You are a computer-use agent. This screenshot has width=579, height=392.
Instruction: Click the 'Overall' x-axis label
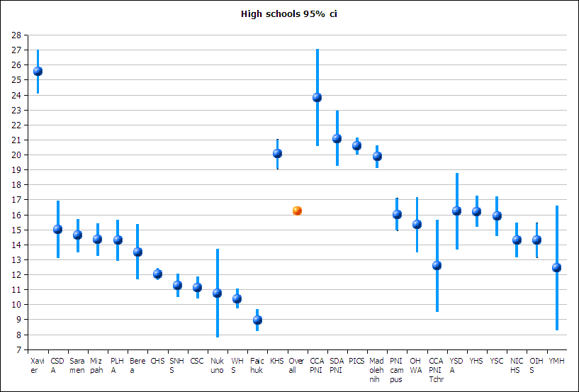296,365
